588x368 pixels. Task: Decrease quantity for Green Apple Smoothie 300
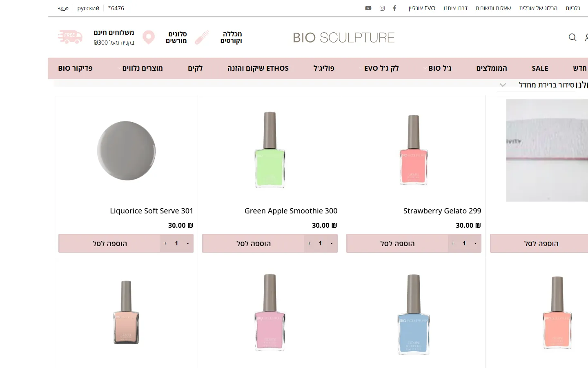tap(332, 243)
